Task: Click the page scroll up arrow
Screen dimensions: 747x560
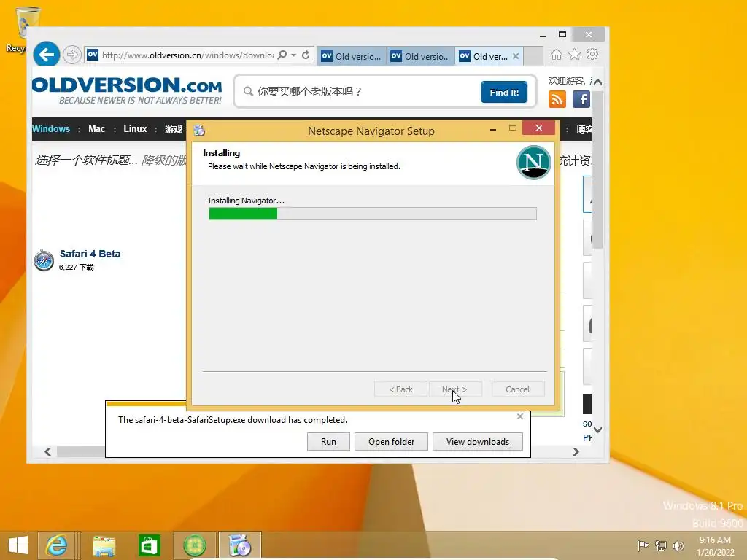Action: click(598, 82)
